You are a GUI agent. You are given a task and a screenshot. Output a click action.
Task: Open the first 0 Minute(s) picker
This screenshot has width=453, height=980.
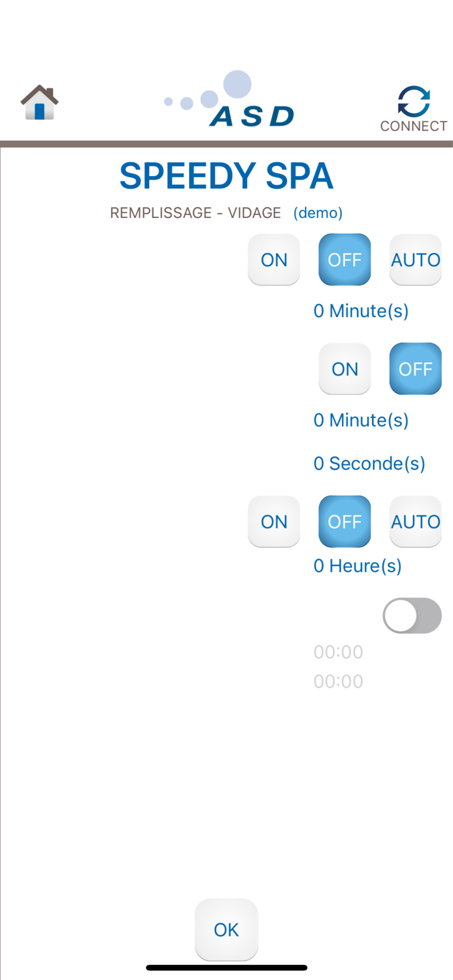pyautogui.click(x=361, y=311)
